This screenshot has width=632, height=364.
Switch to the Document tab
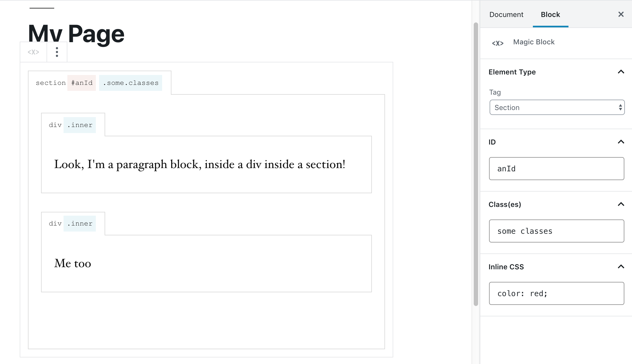(x=506, y=15)
